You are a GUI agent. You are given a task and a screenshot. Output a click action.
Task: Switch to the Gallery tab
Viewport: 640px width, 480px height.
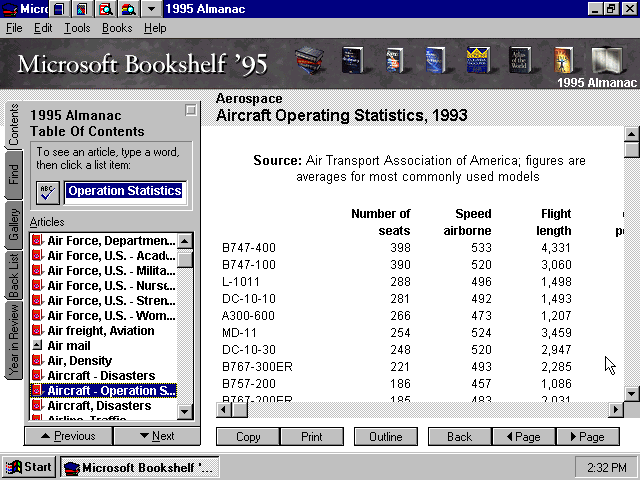click(x=14, y=225)
